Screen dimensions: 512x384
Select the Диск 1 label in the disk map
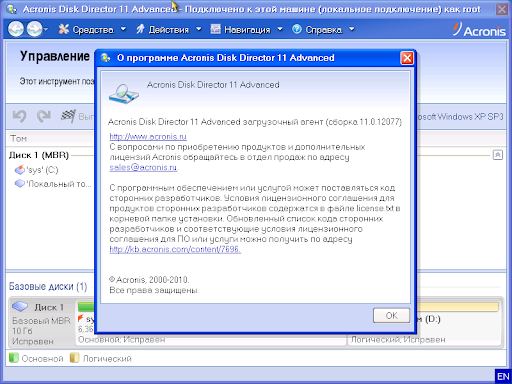(x=49, y=307)
